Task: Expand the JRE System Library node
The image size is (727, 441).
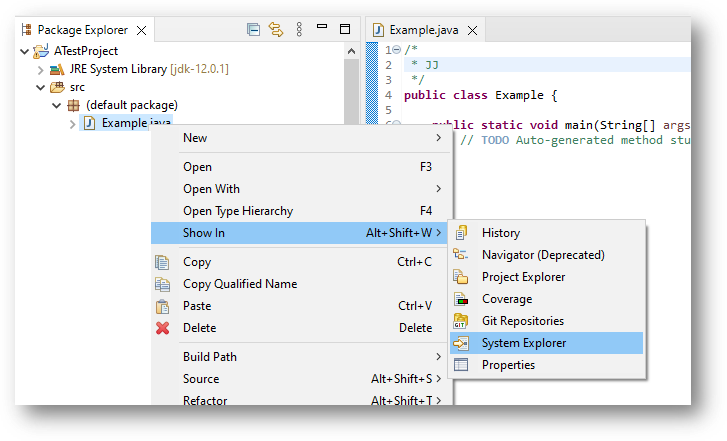Action: (x=41, y=69)
